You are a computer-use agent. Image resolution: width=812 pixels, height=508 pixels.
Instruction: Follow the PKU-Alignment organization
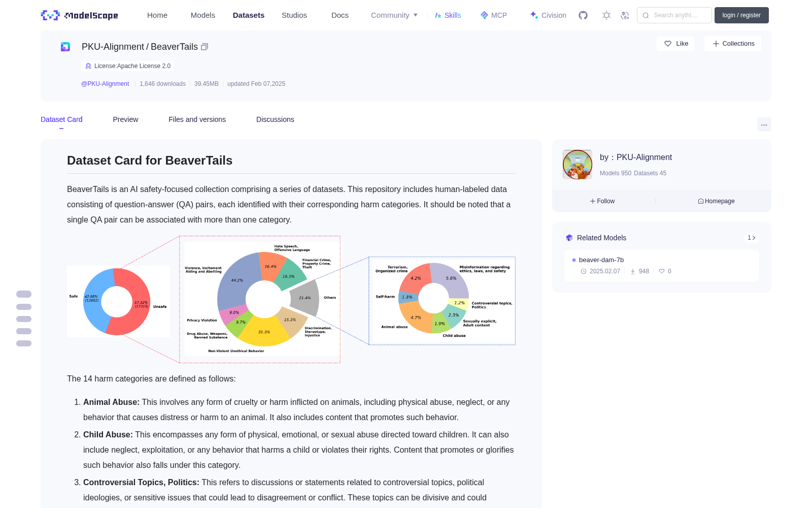point(602,201)
